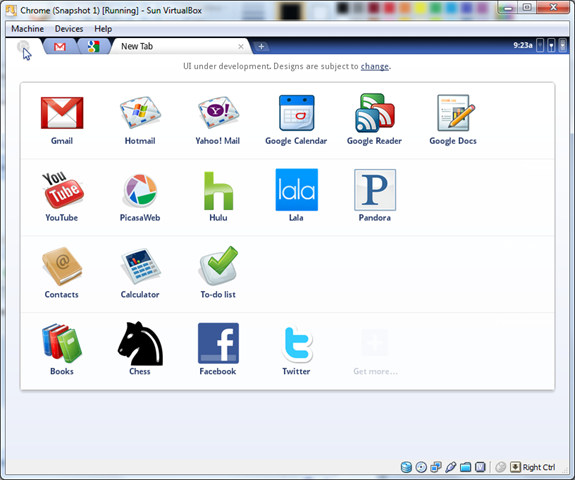
Task: Launch the Calculator app icon
Action: (140, 266)
